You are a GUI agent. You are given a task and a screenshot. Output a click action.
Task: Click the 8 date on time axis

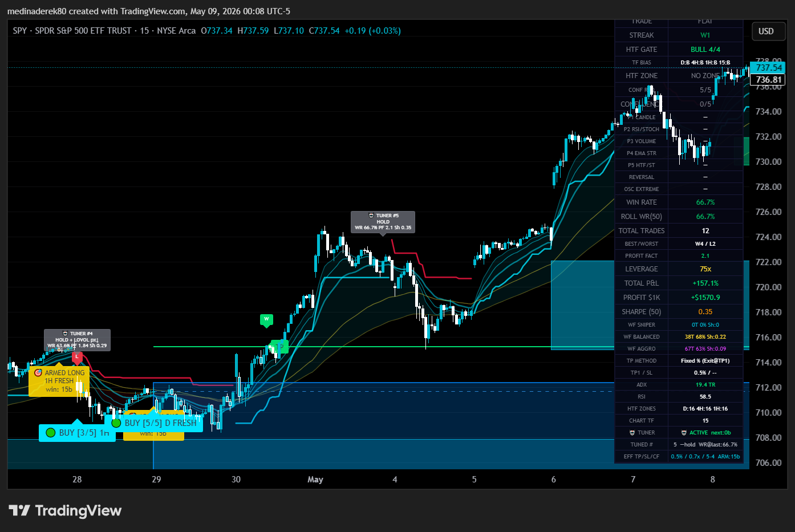(x=712, y=480)
